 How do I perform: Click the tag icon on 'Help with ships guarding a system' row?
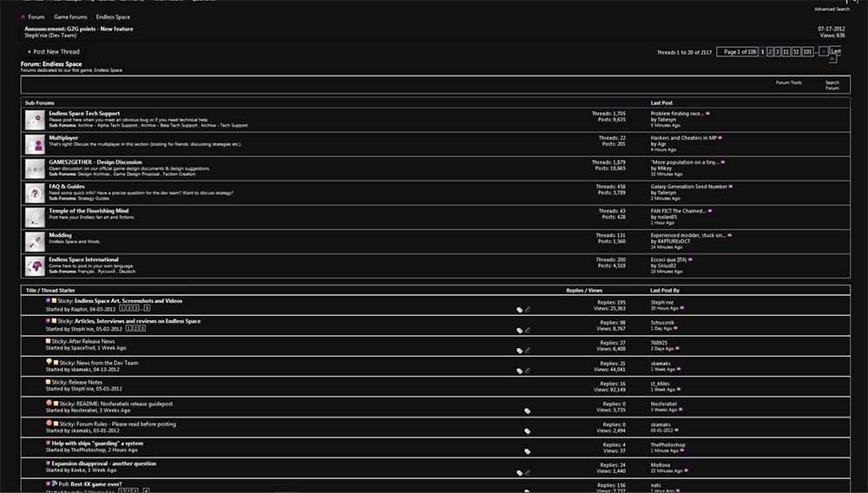point(527,451)
